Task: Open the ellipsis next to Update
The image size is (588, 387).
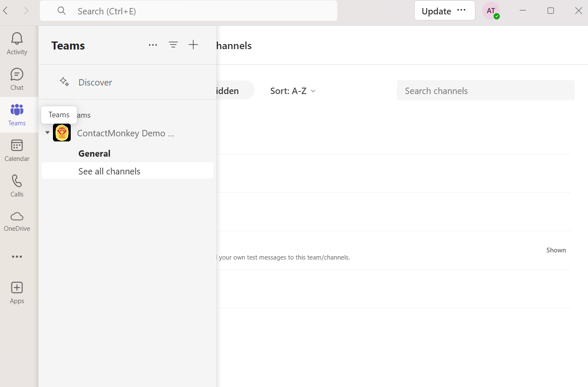Action: 461,10
